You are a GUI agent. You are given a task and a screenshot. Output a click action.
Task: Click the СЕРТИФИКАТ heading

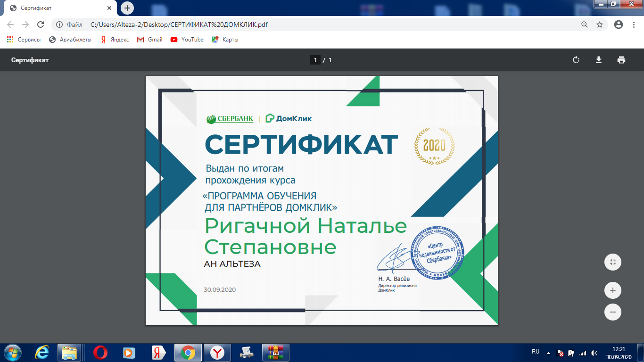301,144
